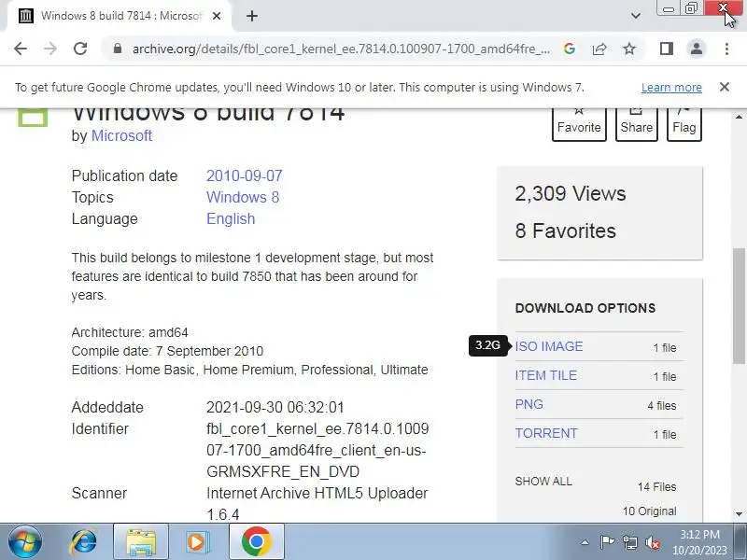Open Windows Explorer from the taskbar

coord(141,542)
